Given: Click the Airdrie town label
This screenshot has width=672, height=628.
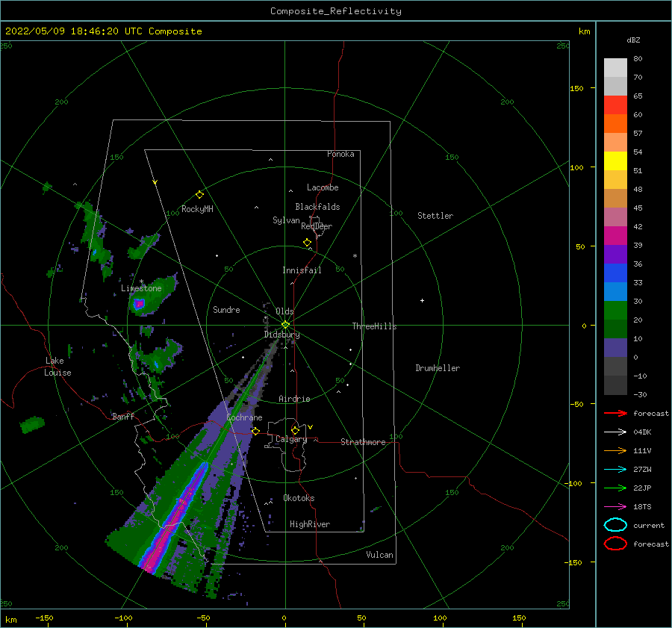Looking at the screenshot, I should click(294, 399).
